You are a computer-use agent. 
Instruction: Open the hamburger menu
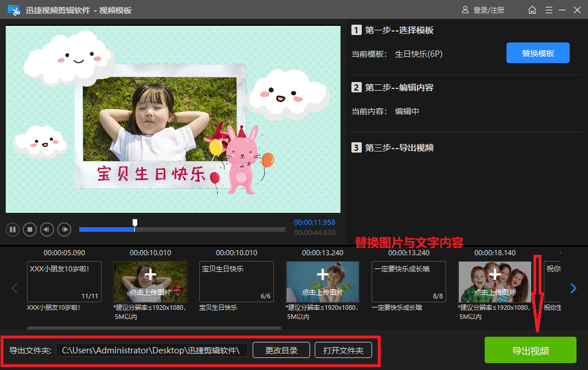point(549,10)
